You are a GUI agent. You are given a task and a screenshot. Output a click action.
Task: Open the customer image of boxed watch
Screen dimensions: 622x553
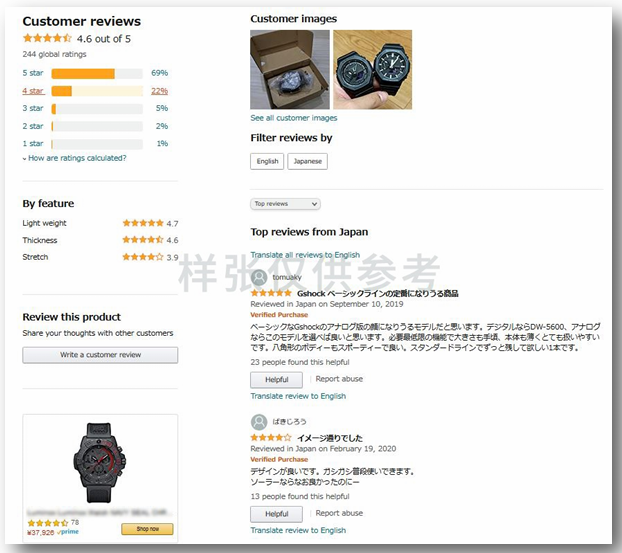[x=290, y=69]
